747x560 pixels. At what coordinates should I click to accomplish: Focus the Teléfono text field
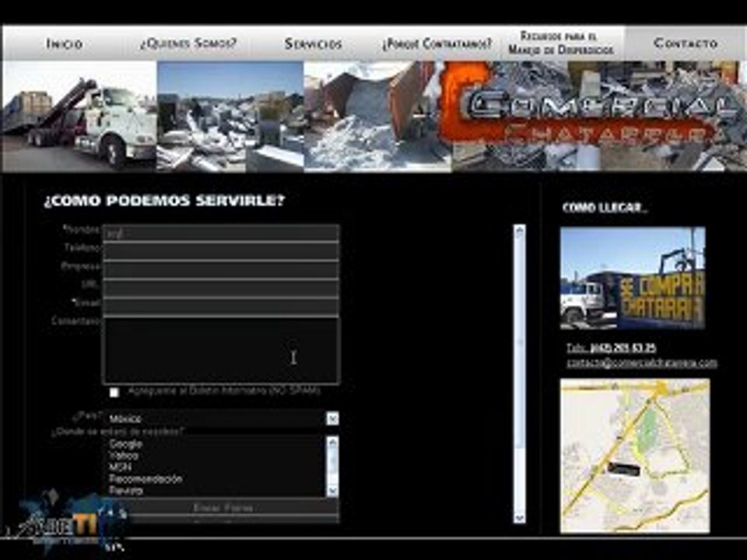(x=221, y=251)
